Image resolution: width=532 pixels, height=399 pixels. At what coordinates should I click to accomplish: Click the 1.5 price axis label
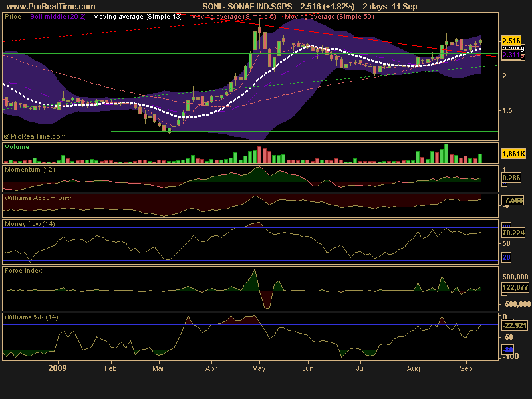click(507, 110)
